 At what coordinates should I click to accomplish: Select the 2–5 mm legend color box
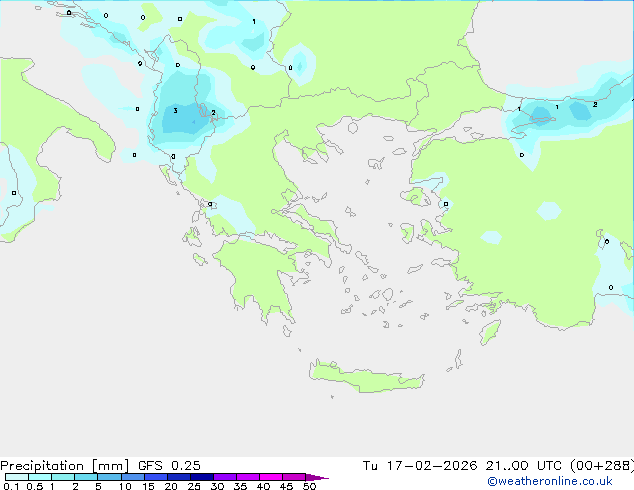(x=86, y=477)
